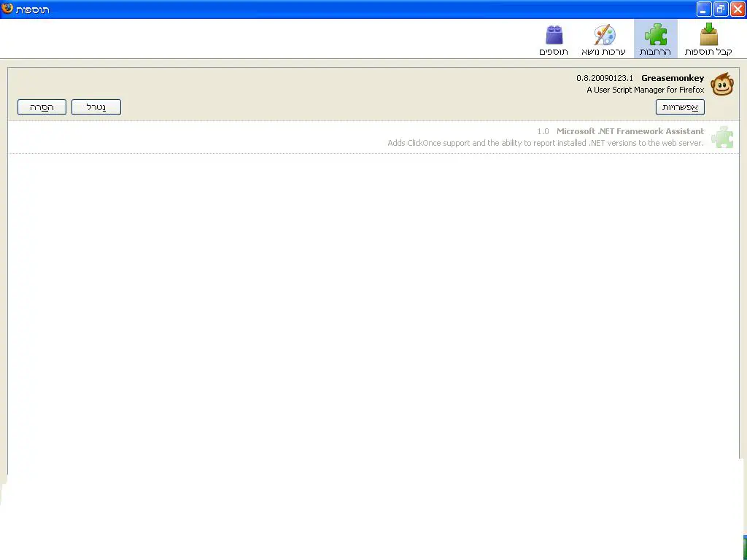Select the Microsoft .NET Framework Assistant entry name
The width and height of the screenshot is (747, 560).
click(630, 131)
